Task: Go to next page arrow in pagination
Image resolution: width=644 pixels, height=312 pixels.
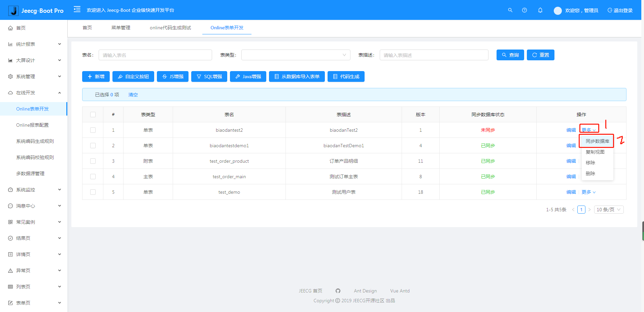Action: click(x=589, y=210)
